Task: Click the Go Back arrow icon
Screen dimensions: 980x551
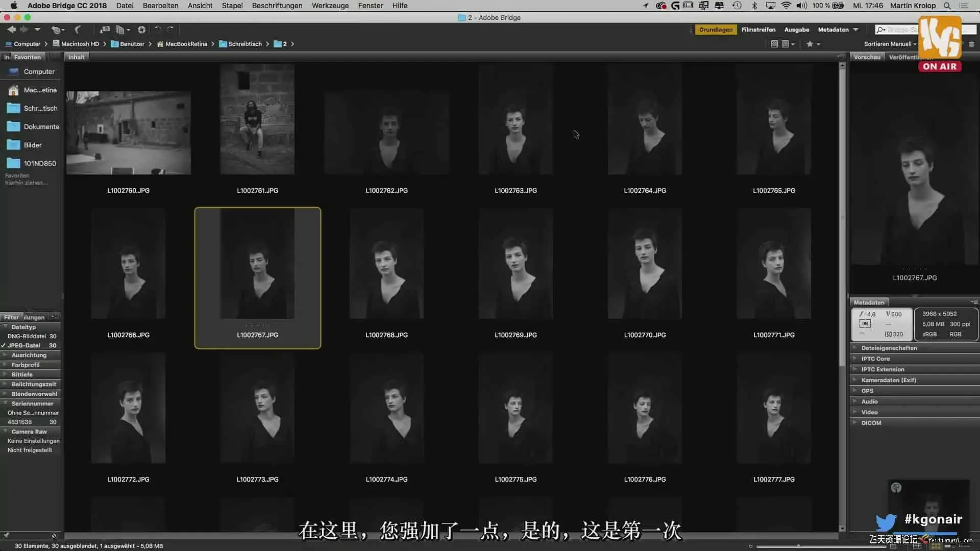Action: [x=11, y=30]
